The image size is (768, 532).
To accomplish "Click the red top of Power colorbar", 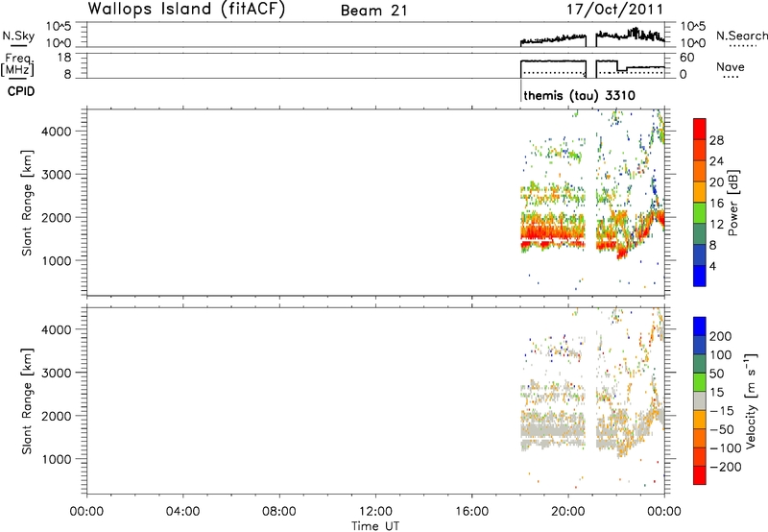I will point(700,129).
